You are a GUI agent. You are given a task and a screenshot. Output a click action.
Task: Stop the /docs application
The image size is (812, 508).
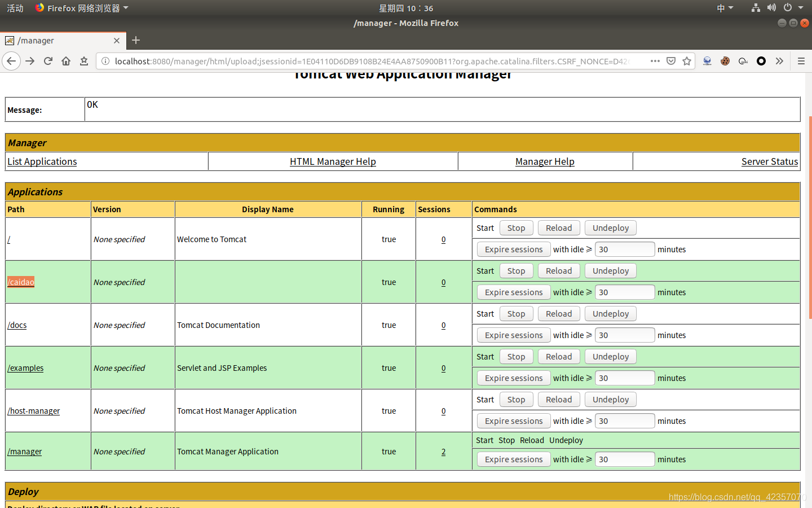pyautogui.click(x=516, y=314)
